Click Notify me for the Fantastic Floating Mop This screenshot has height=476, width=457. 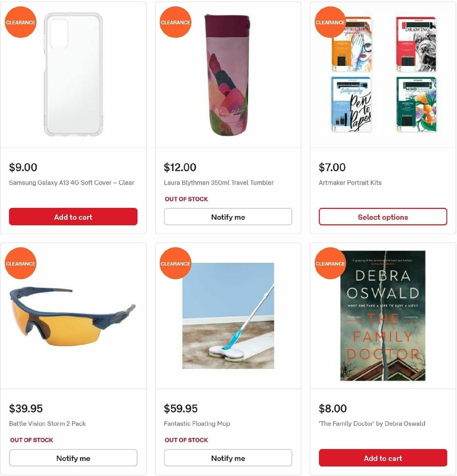228,458
